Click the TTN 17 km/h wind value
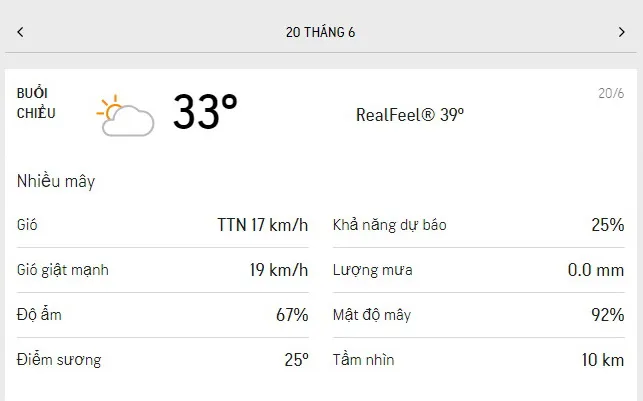 (262, 225)
